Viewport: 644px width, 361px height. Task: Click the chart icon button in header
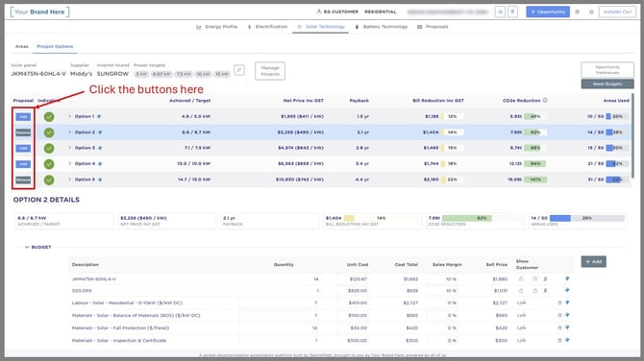click(500, 12)
